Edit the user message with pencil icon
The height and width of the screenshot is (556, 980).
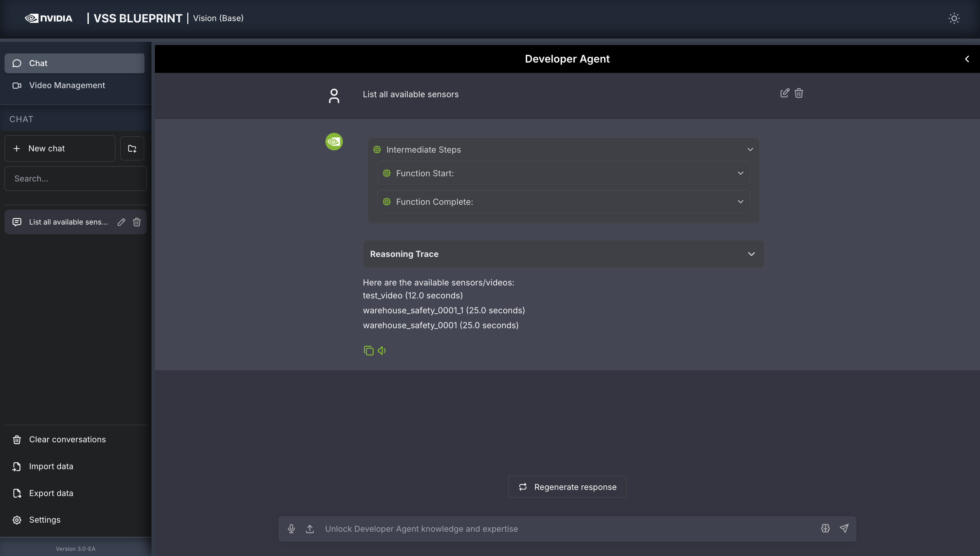pos(785,93)
